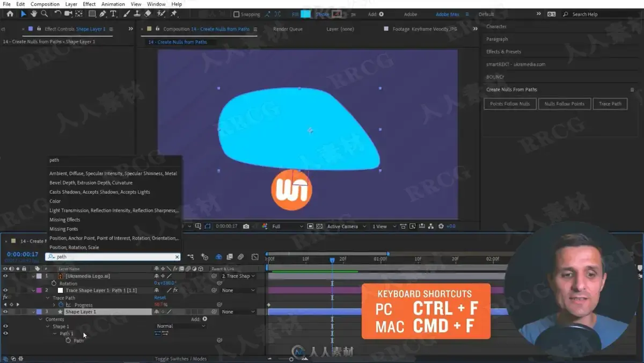This screenshot has width=644, height=363.
Task: Toggle the Progress stopwatch
Action: [x=61, y=305]
